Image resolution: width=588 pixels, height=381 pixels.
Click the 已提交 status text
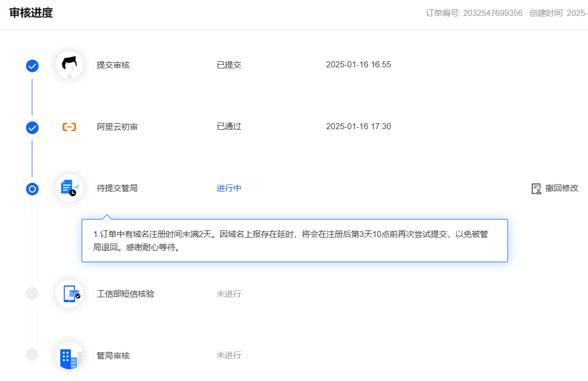pos(229,65)
